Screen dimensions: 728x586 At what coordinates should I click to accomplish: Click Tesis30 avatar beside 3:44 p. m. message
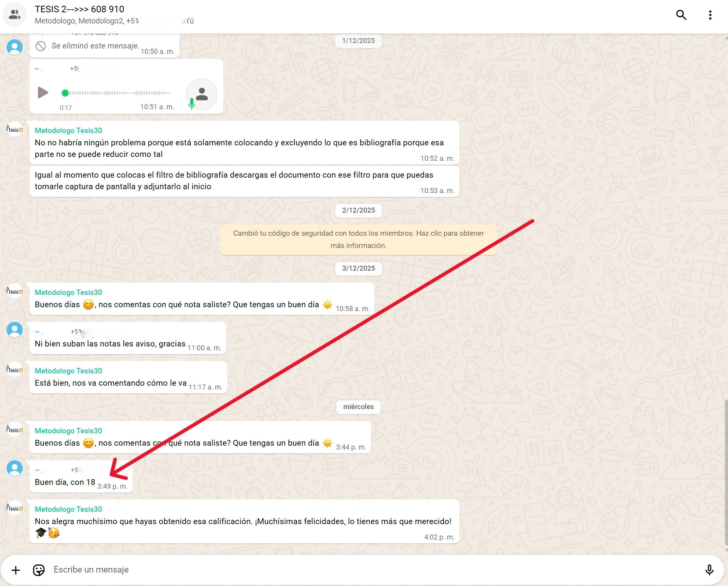pos(15,430)
